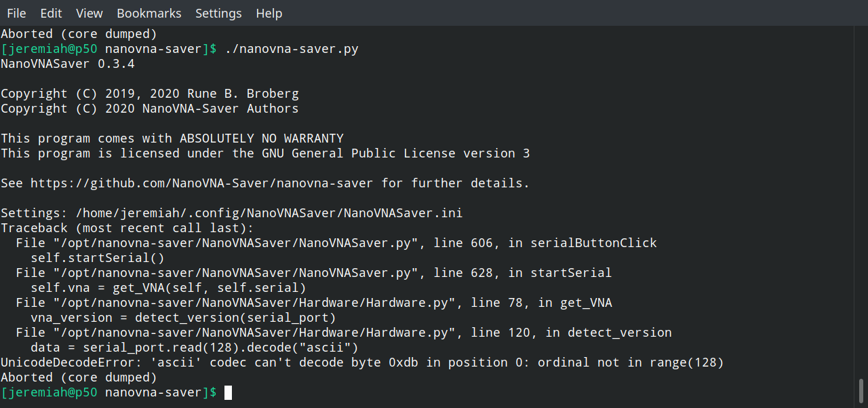
Task: Open the Settings menu
Action: point(218,13)
